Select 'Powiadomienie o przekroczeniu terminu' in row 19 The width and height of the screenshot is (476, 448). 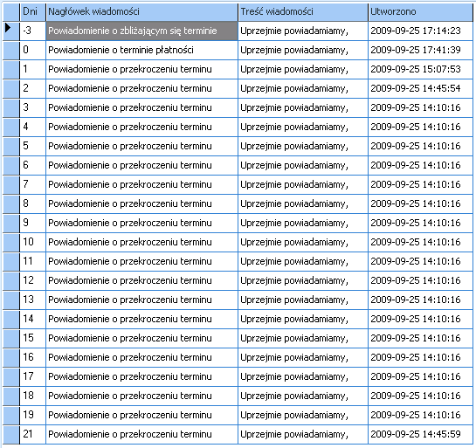point(141,415)
